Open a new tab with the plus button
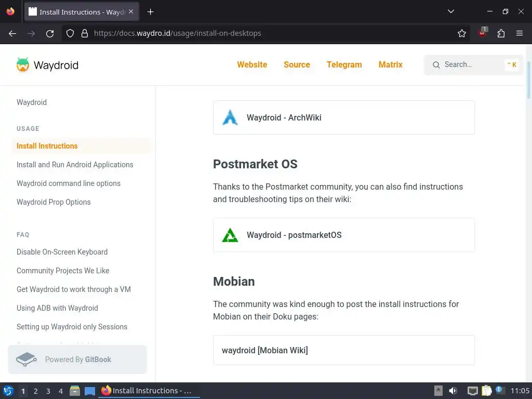The width and height of the screenshot is (532, 399). (150, 12)
